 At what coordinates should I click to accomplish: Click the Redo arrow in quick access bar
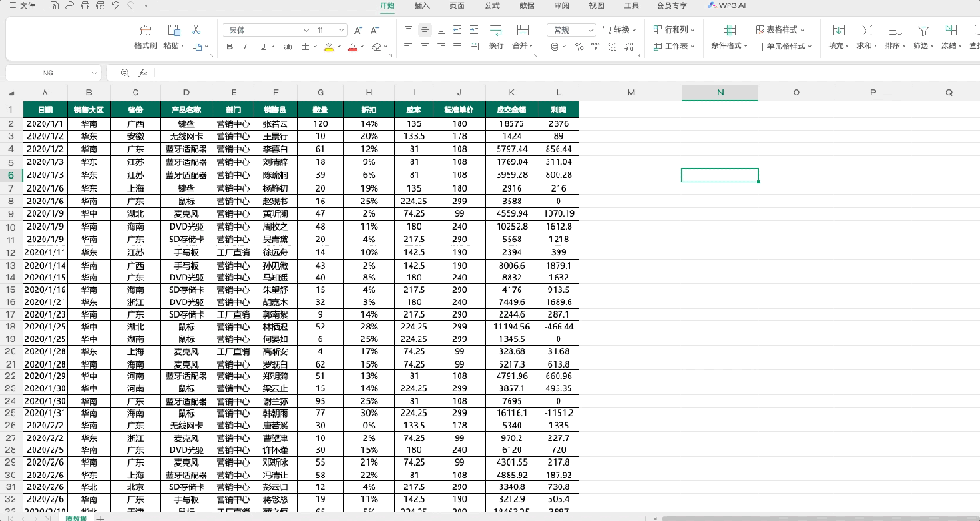coord(131,5)
